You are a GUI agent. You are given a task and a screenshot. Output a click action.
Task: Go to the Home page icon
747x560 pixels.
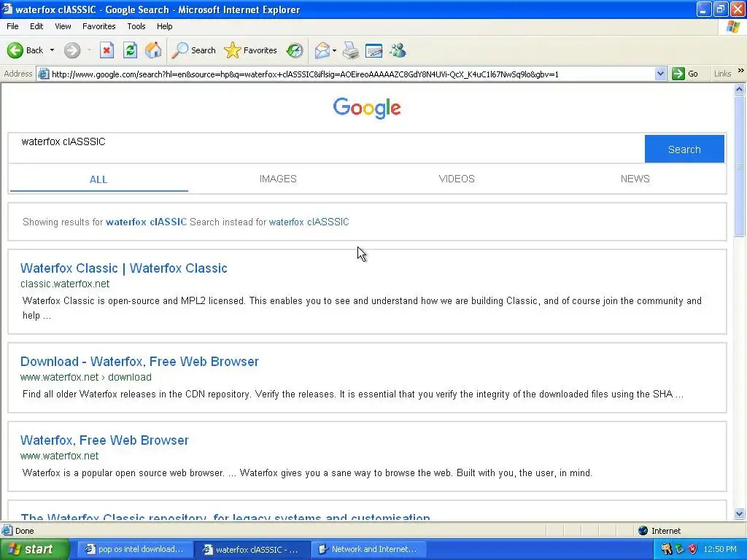(x=153, y=50)
